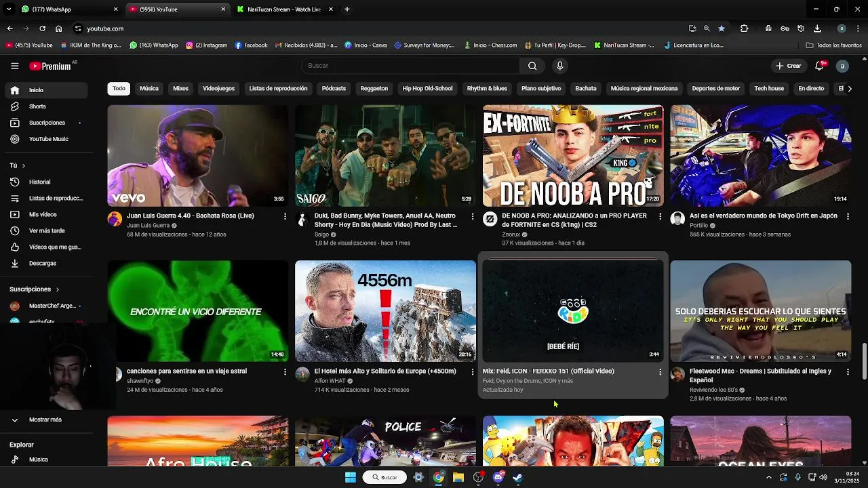Show hidden system tray icons

pyautogui.click(x=768, y=477)
